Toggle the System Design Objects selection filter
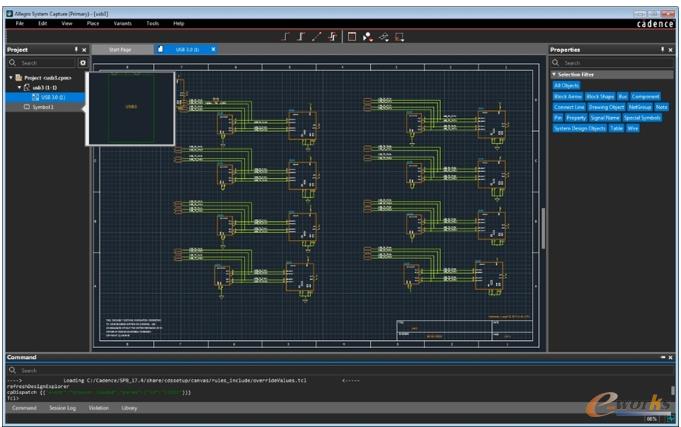Screen dimensions: 681x427 click(x=580, y=128)
